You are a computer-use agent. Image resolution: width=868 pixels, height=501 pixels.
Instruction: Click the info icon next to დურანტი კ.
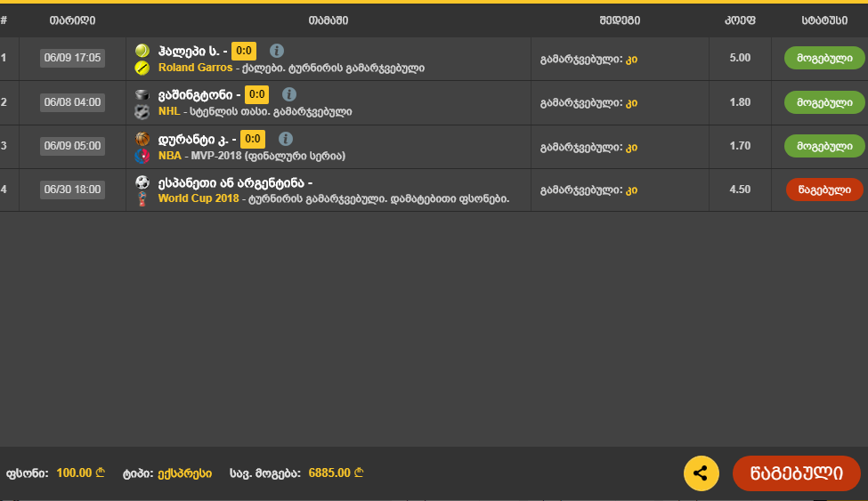click(x=286, y=139)
